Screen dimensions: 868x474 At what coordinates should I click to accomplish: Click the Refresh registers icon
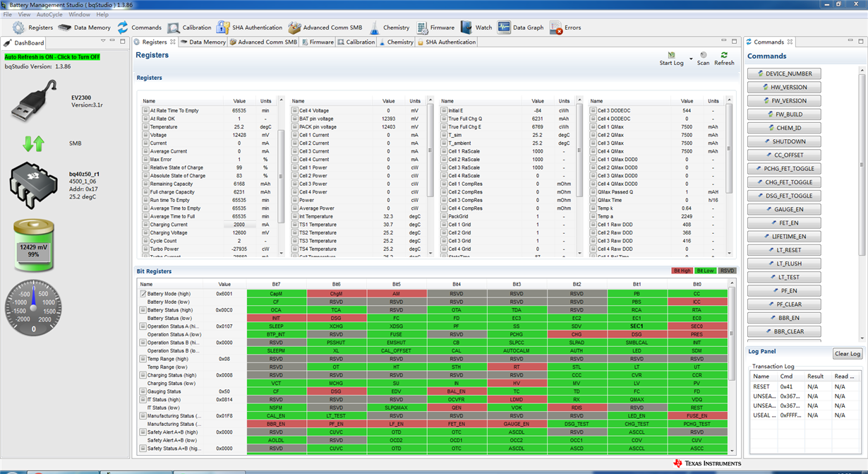coord(723,55)
